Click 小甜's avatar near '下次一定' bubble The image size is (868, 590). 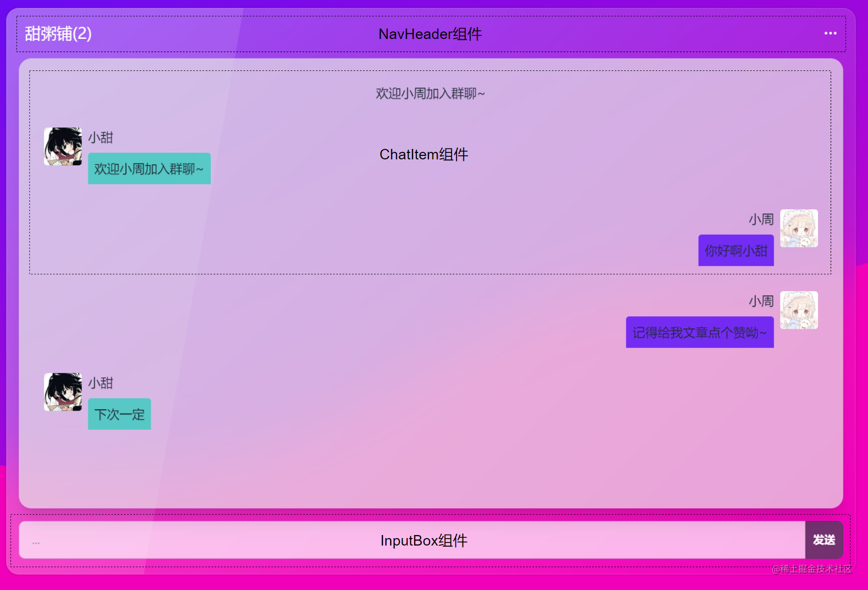click(x=63, y=392)
